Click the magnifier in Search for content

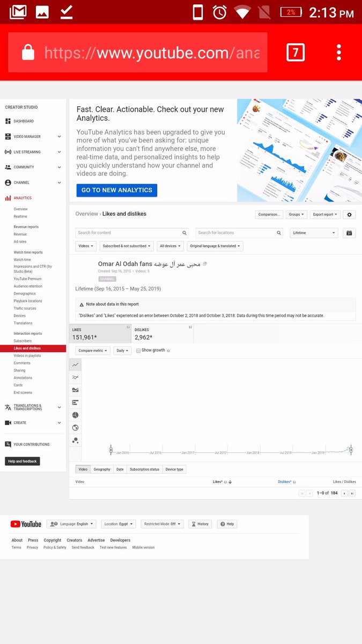click(x=184, y=233)
